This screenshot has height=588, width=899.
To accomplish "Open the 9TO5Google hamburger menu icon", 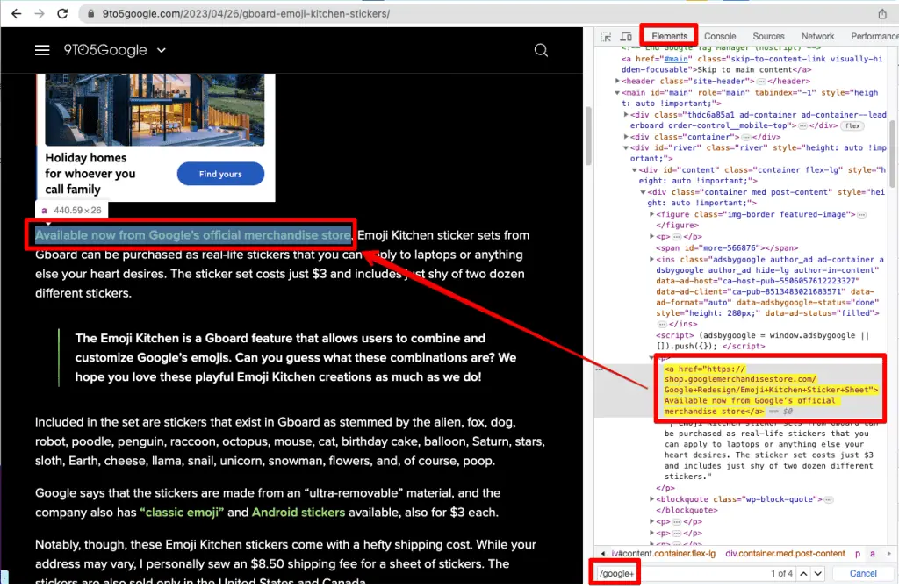I will tap(42, 50).
